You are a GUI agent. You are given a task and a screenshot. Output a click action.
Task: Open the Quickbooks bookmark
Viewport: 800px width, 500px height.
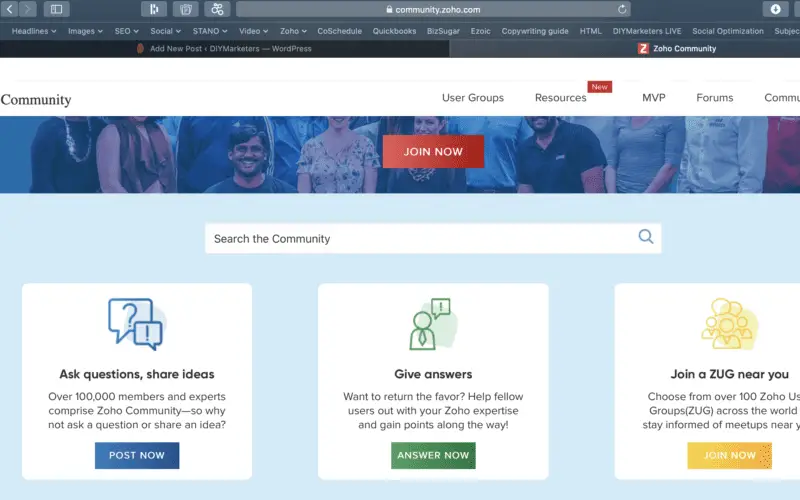click(394, 31)
